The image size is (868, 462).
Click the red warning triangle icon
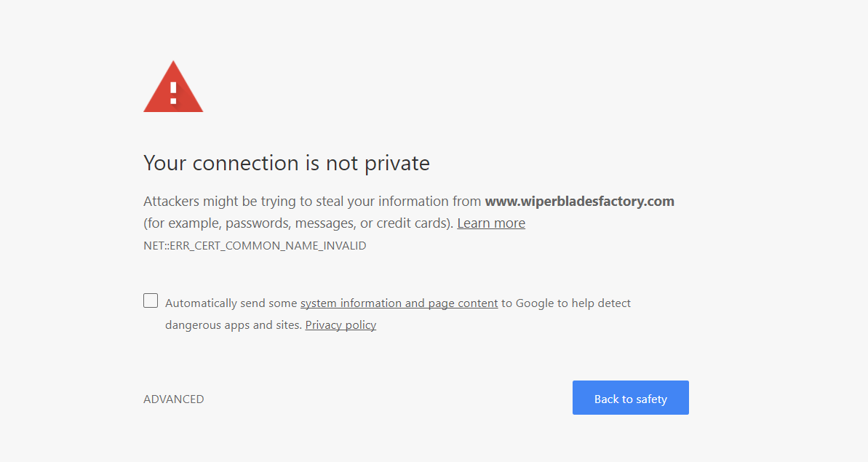[173, 87]
